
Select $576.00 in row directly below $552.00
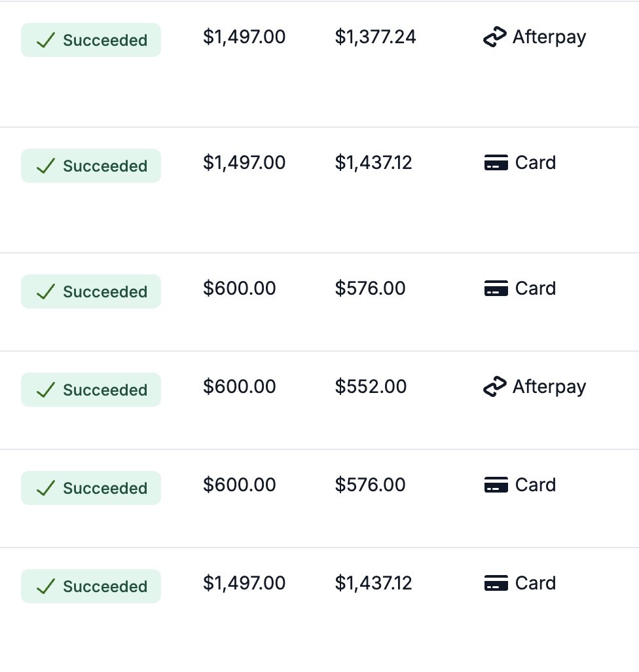(371, 485)
